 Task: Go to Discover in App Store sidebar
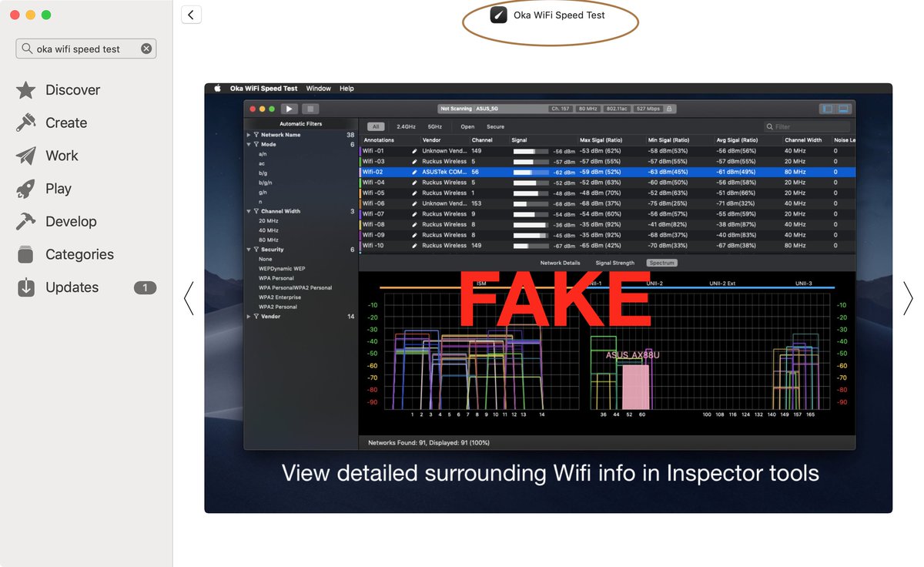pos(72,90)
